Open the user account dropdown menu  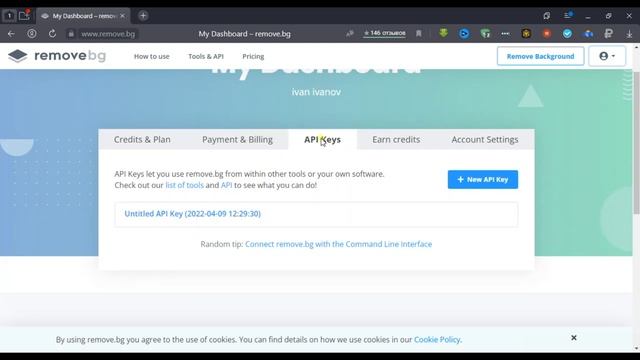tap(607, 56)
